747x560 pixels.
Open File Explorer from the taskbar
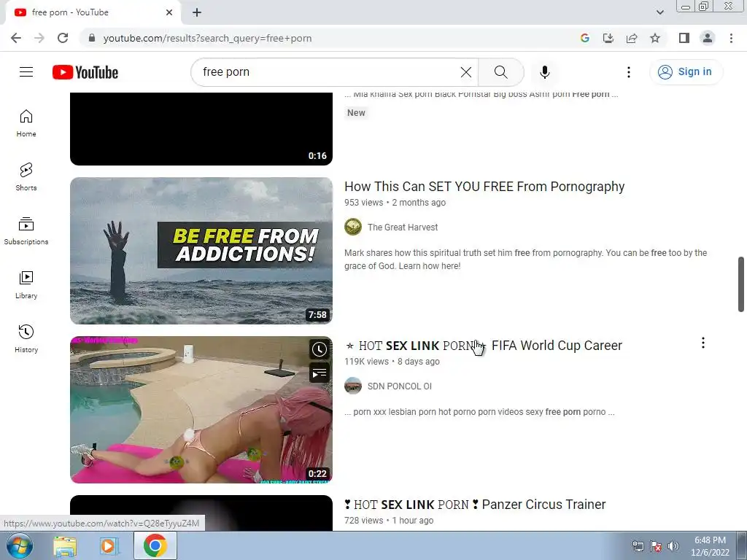pyautogui.click(x=64, y=546)
